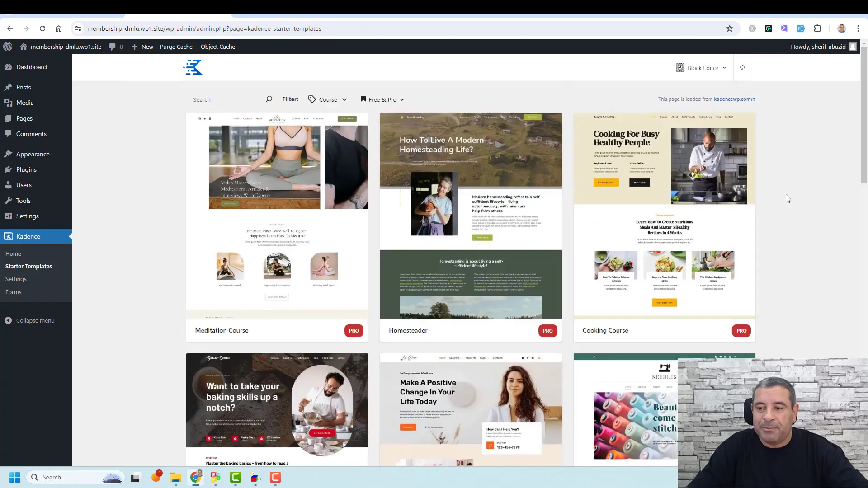Image resolution: width=868 pixels, height=488 pixels.
Task: Open the Windows Start button
Action: [14, 477]
